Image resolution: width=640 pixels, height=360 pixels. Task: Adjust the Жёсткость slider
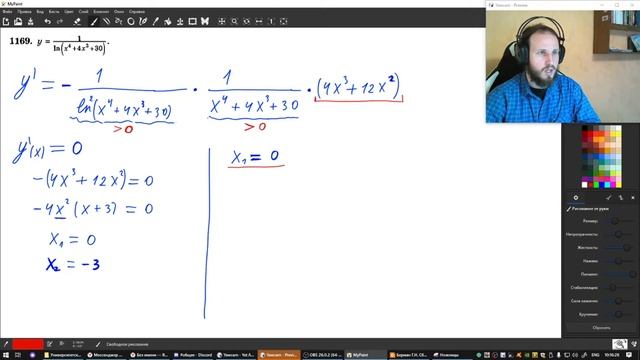coord(618,247)
